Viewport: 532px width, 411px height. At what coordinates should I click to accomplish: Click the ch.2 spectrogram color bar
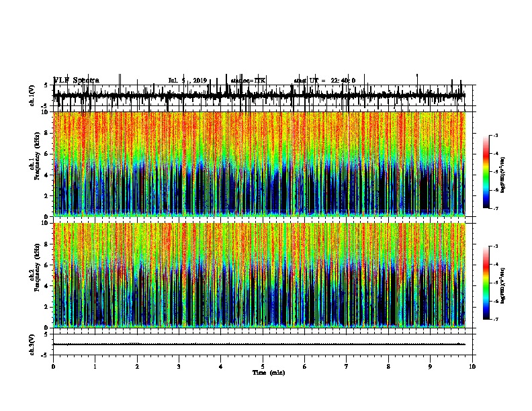point(486,283)
